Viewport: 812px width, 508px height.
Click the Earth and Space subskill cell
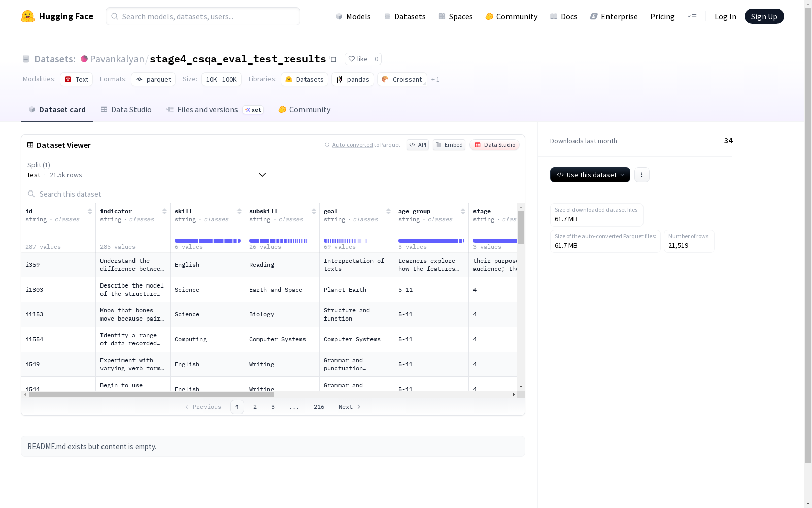tap(282, 290)
